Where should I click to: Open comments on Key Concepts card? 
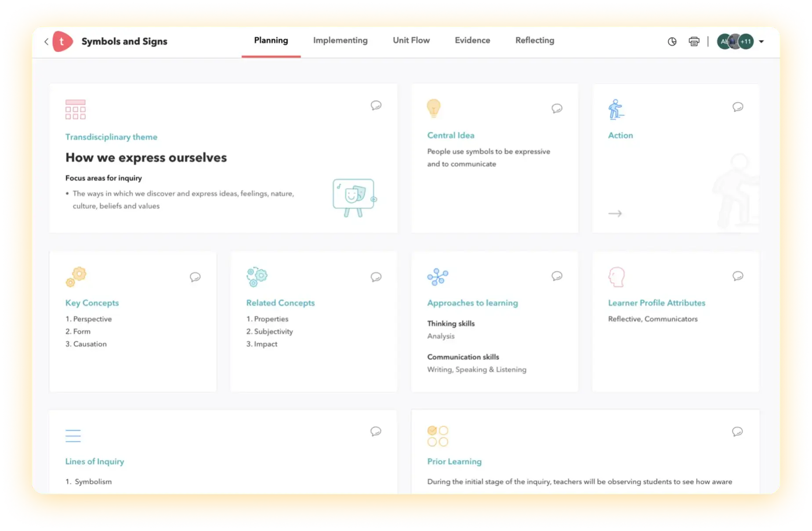tap(195, 277)
